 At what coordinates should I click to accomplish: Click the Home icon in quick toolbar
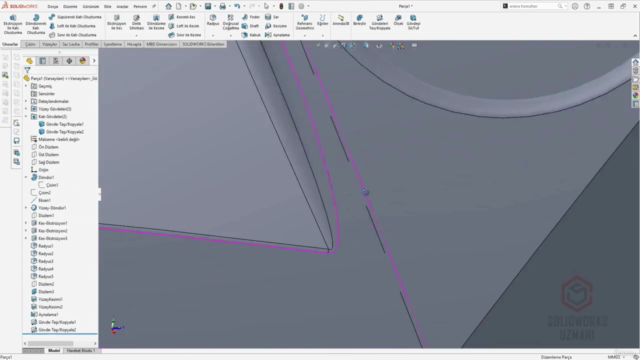[169, 6]
